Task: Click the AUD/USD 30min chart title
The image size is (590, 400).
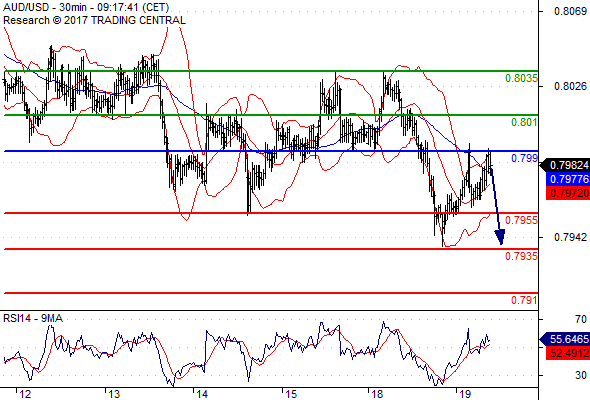Action: point(86,7)
